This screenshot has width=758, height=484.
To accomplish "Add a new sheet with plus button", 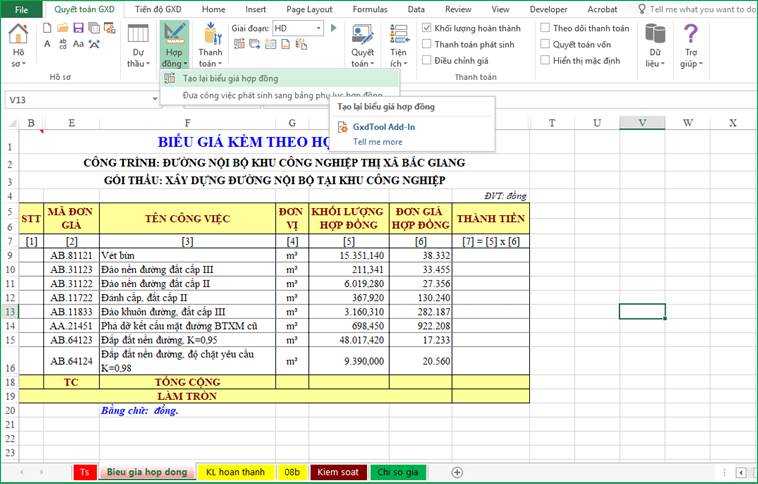I will coord(457,471).
